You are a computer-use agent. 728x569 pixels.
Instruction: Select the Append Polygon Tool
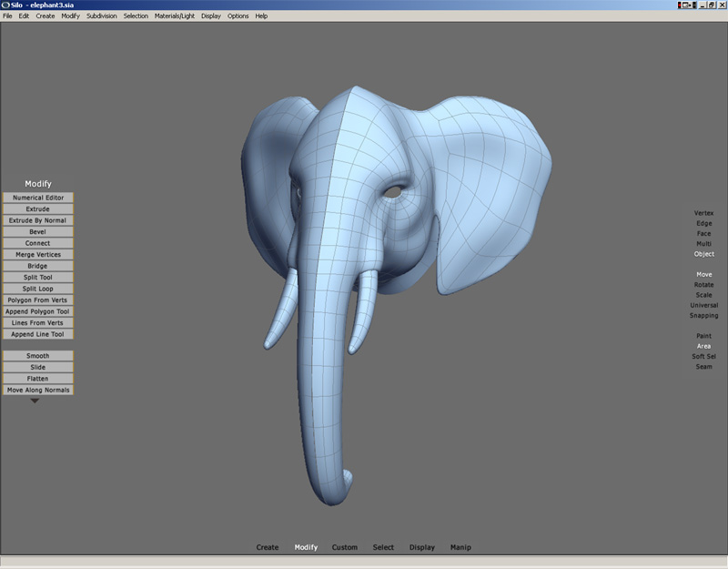38,311
